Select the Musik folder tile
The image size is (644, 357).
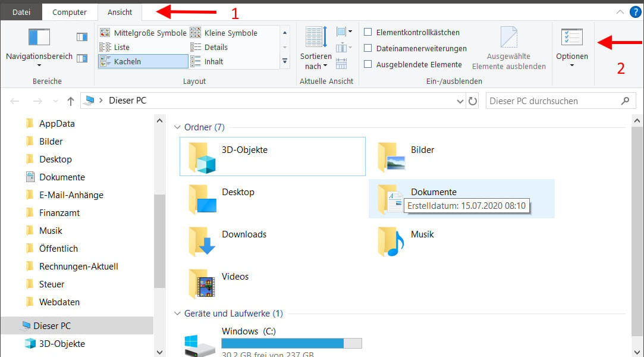point(461,241)
